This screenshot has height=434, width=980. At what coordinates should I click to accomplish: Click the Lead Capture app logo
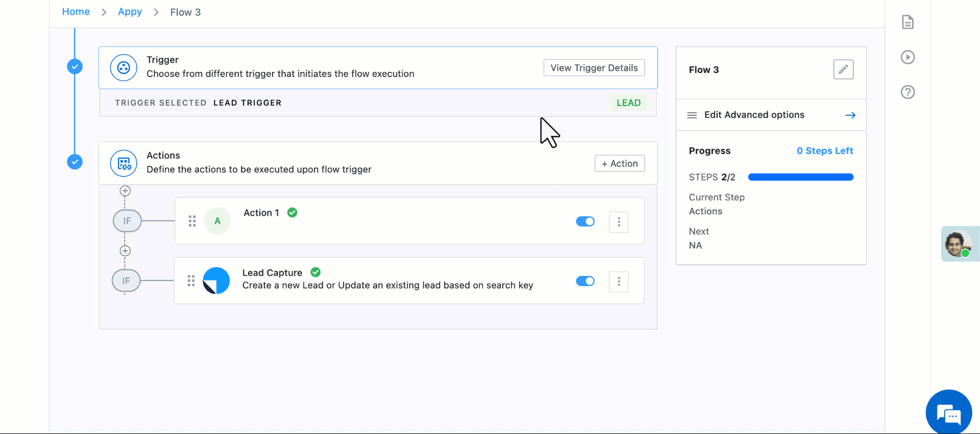(x=216, y=281)
